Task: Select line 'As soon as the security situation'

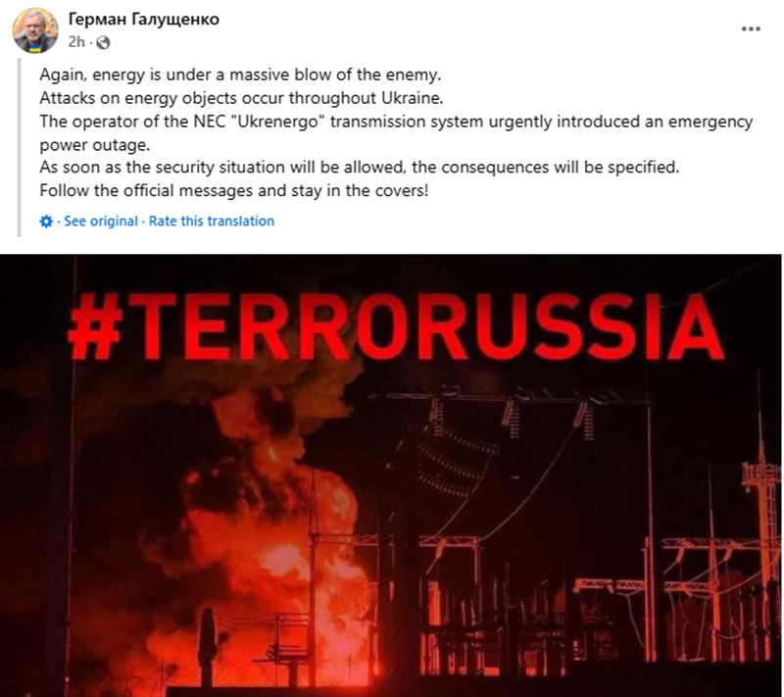Action: coord(360,167)
